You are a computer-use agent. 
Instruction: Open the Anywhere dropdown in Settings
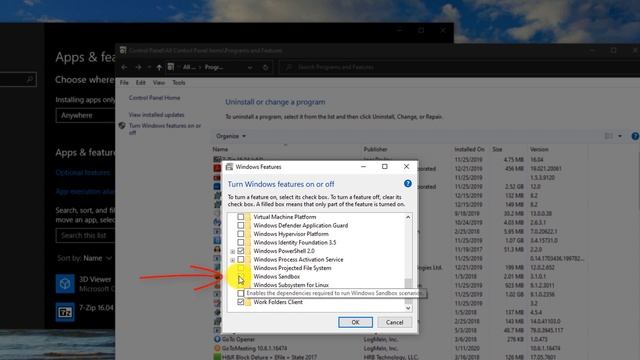coord(85,116)
